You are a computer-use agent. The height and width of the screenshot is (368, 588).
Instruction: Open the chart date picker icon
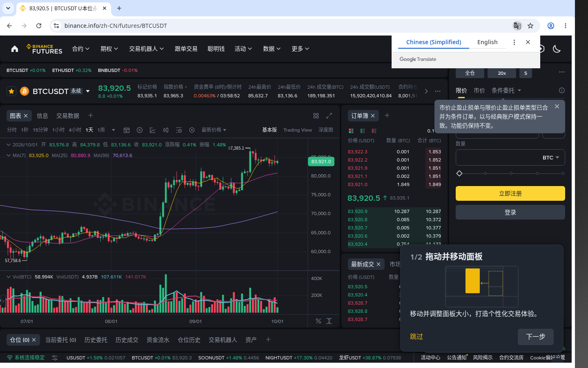(x=127, y=130)
